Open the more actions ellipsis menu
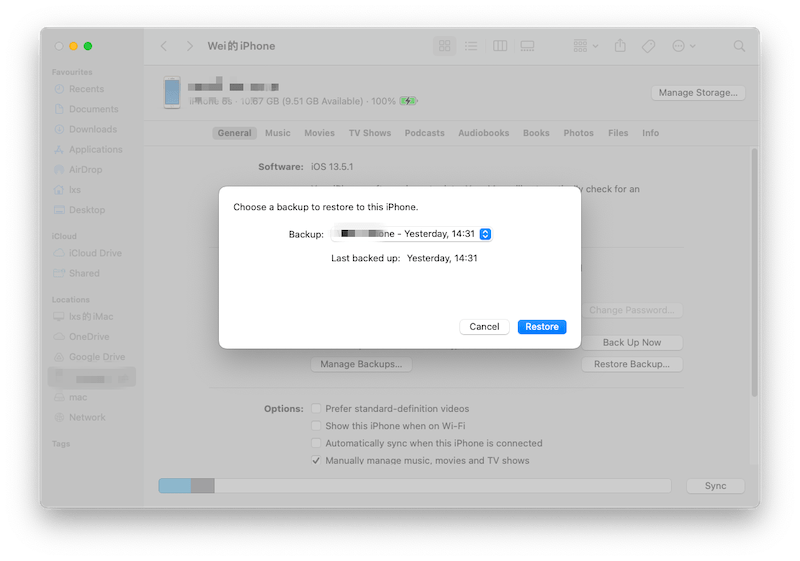The height and width of the screenshot is (561, 800). pos(684,46)
